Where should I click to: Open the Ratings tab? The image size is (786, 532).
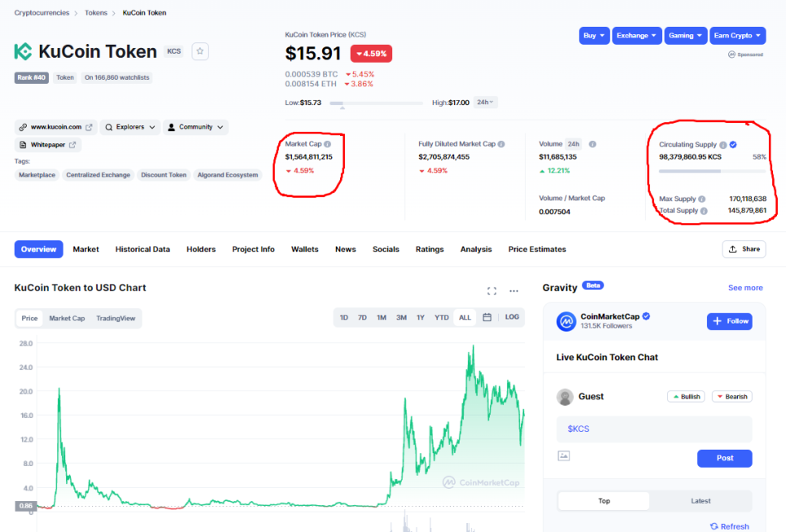coord(430,250)
